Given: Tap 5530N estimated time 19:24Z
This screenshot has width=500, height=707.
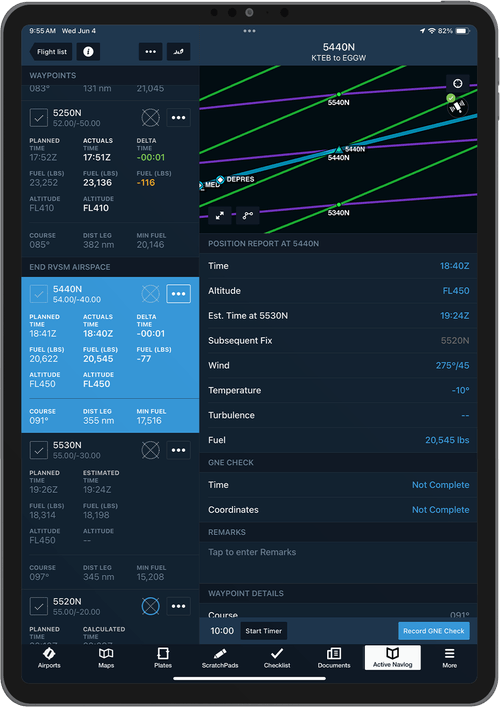Looking at the screenshot, I should coord(97,490).
